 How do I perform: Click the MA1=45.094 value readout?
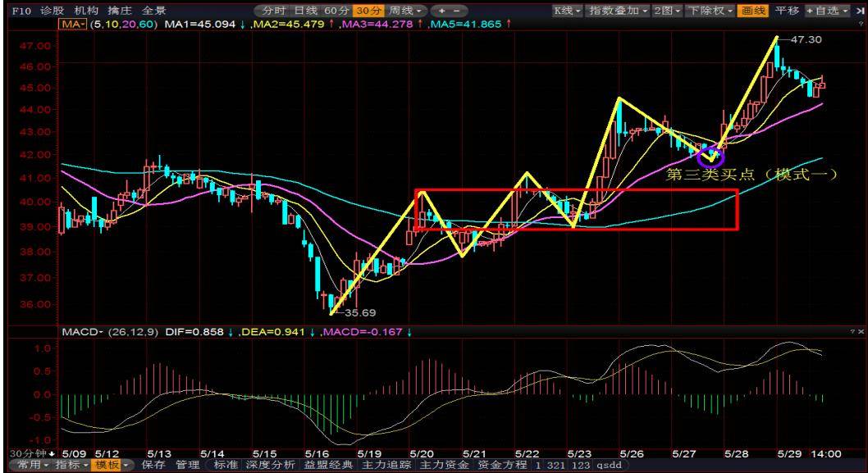click(x=199, y=25)
